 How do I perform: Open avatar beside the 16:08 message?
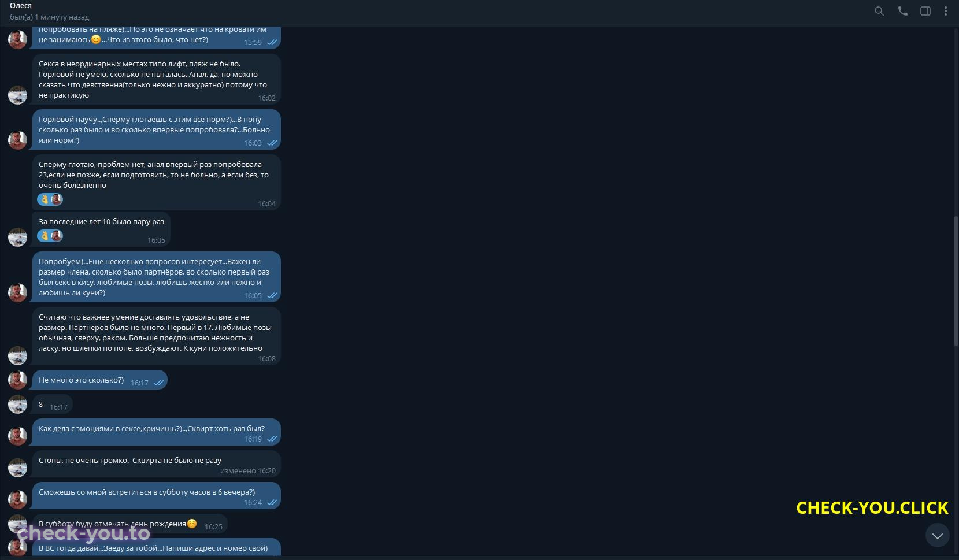(17, 355)
